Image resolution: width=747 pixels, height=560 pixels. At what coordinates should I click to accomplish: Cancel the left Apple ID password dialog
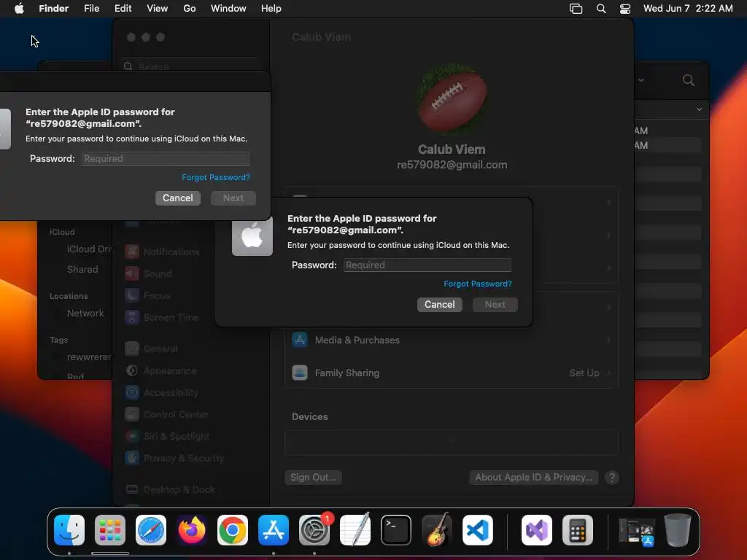pos(178,198)
